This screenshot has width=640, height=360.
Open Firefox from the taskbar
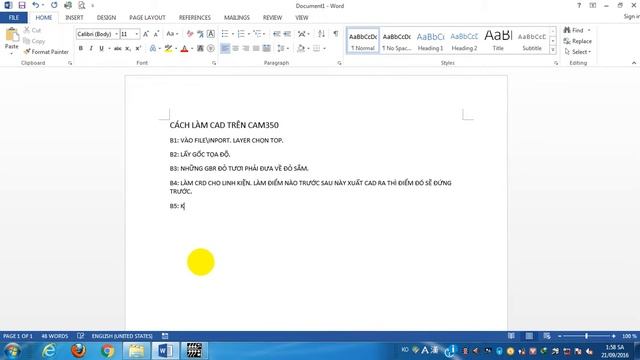point(78,351)
